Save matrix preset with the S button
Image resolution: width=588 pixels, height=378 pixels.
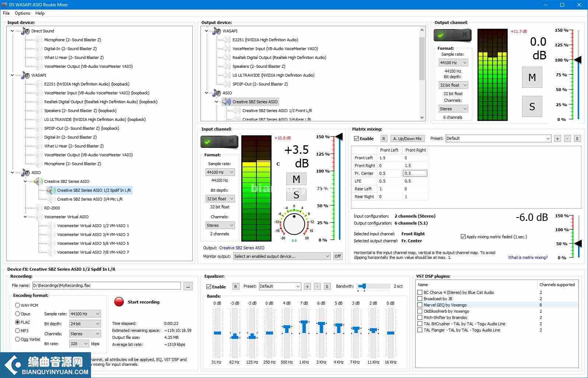[577, 139]
